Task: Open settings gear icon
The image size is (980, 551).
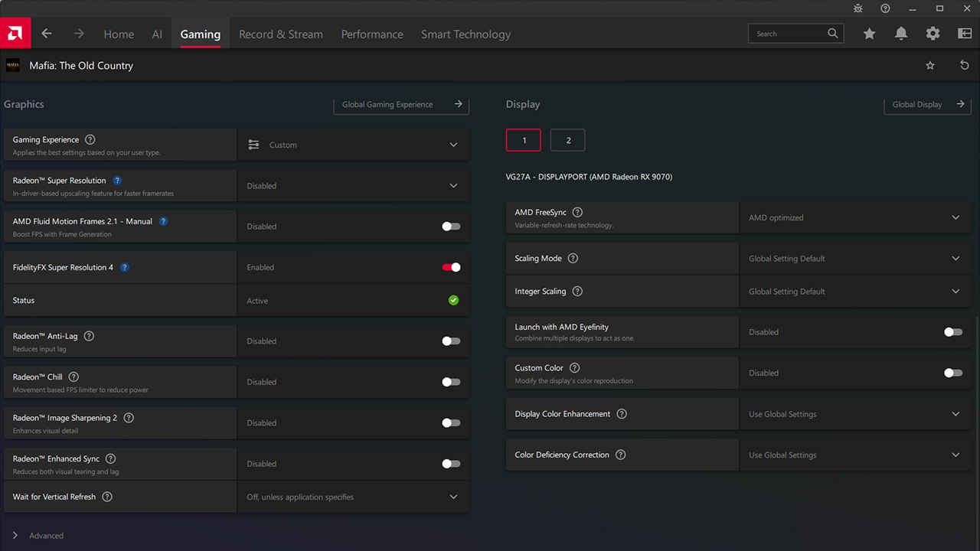Action: tap(933, 34)
